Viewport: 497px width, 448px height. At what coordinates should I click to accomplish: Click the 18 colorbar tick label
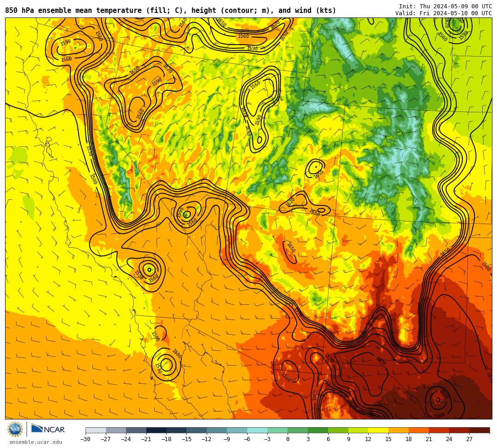point(409,439)
